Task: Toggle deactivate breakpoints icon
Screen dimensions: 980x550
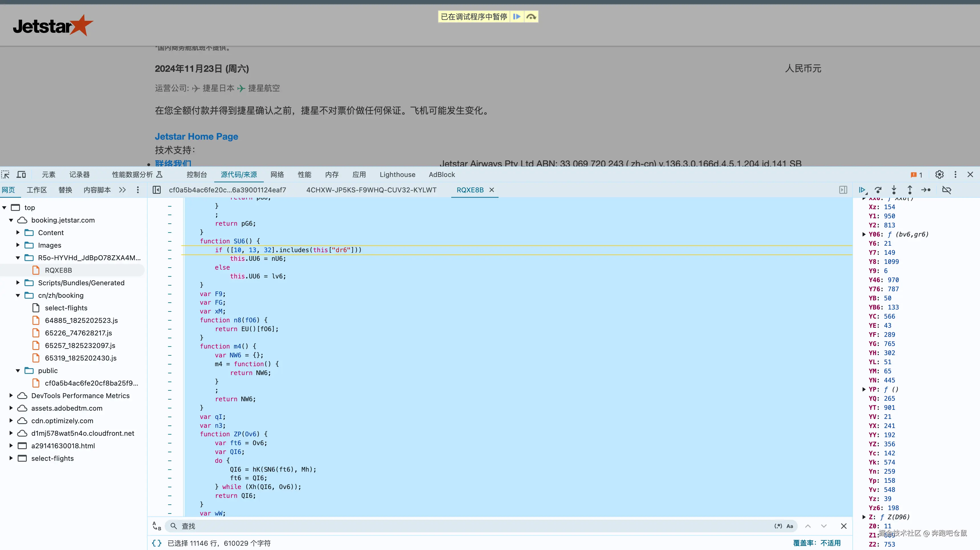Action: [946, 190]
